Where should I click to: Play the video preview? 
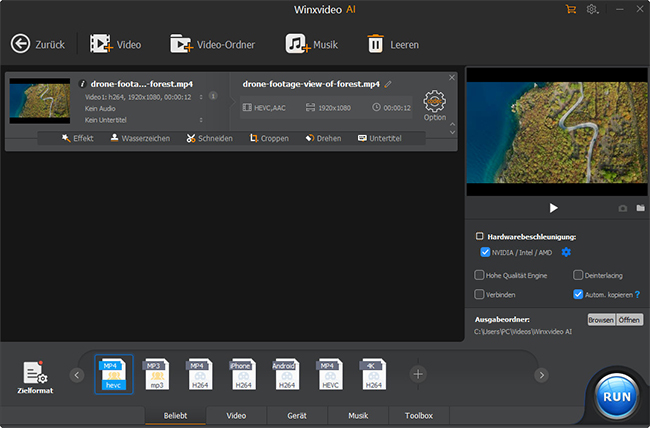[553, 208]
